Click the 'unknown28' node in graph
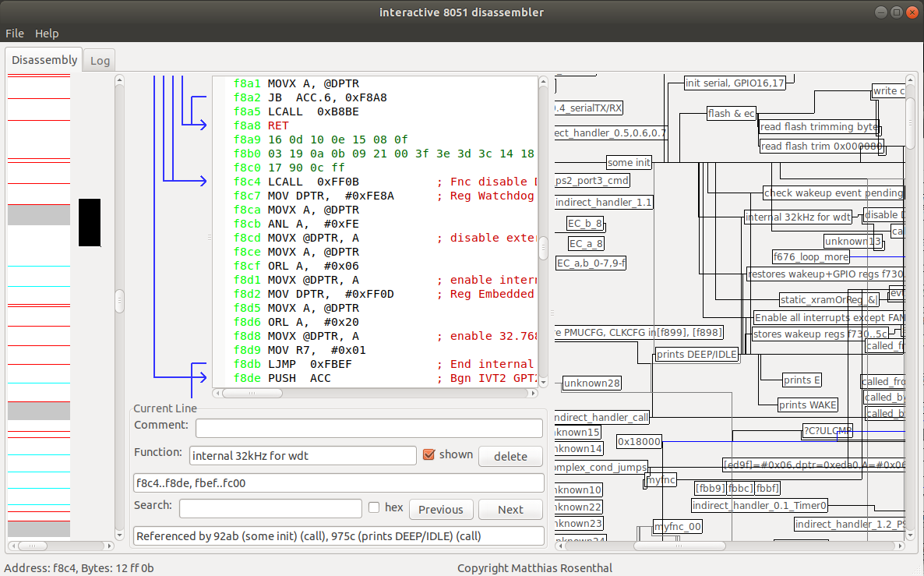 pyautogui.click(x=591, y=383)
